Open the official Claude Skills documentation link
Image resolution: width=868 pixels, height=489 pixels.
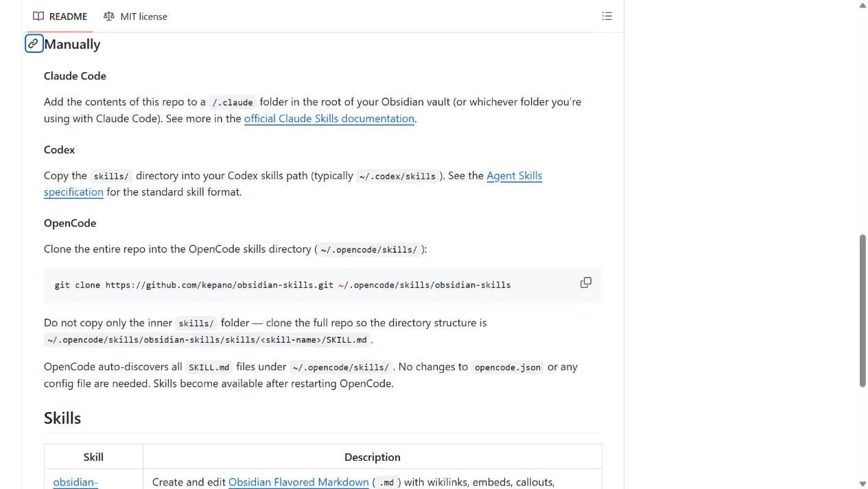pos(329,118)
